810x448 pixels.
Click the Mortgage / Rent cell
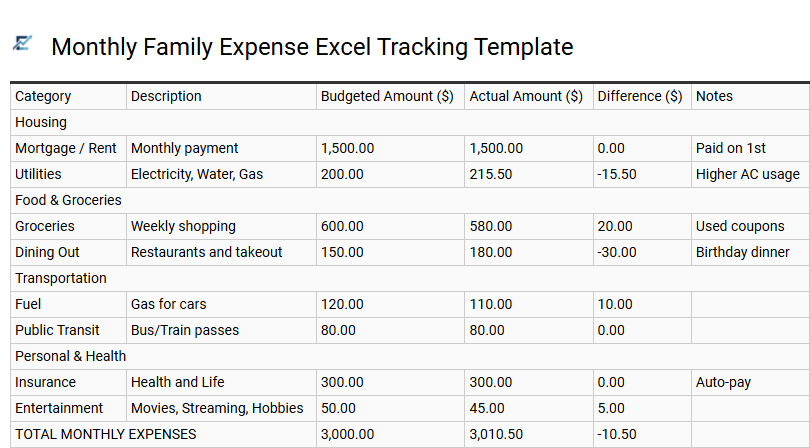pos(69,148)
